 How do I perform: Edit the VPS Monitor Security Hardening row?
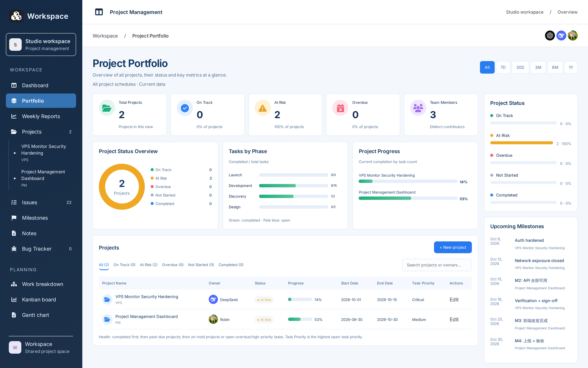(454, 300)
